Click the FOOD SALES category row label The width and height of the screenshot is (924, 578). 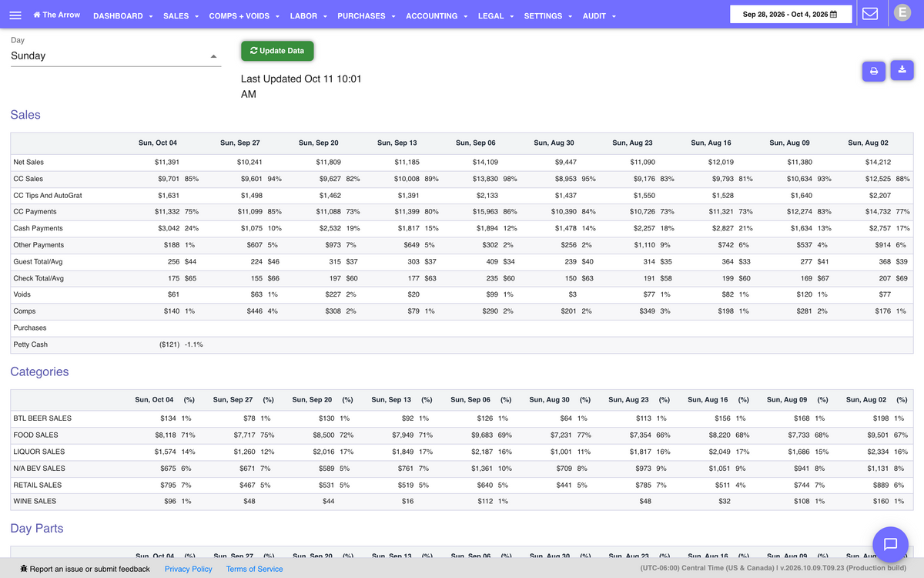pos(35,435)
